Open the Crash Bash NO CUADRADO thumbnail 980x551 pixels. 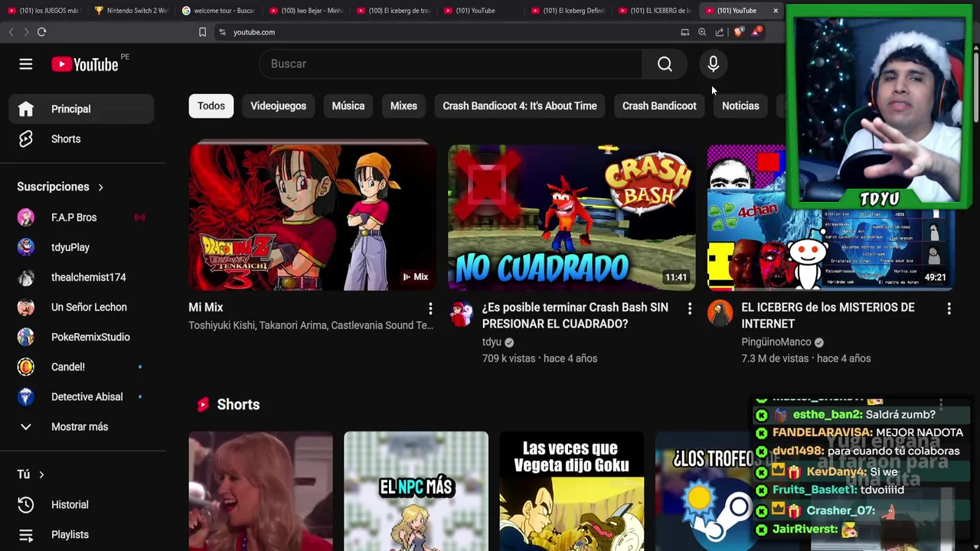(572, 217)
